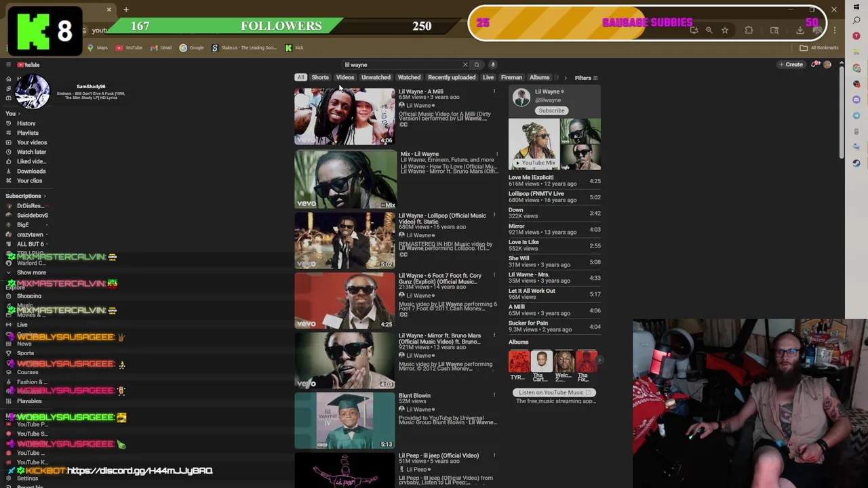This screenshot has width=868, height=488.
Task: Open options for Mix - Lil Wayne
Action: (x=496, y=155)
